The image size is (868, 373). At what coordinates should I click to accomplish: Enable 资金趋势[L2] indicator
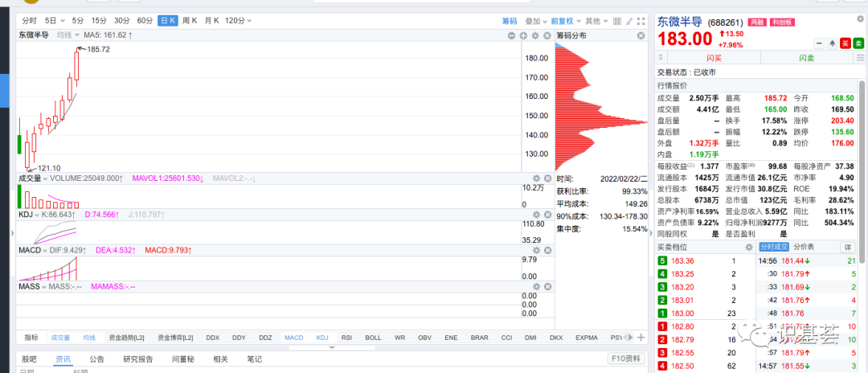[127, 337]
